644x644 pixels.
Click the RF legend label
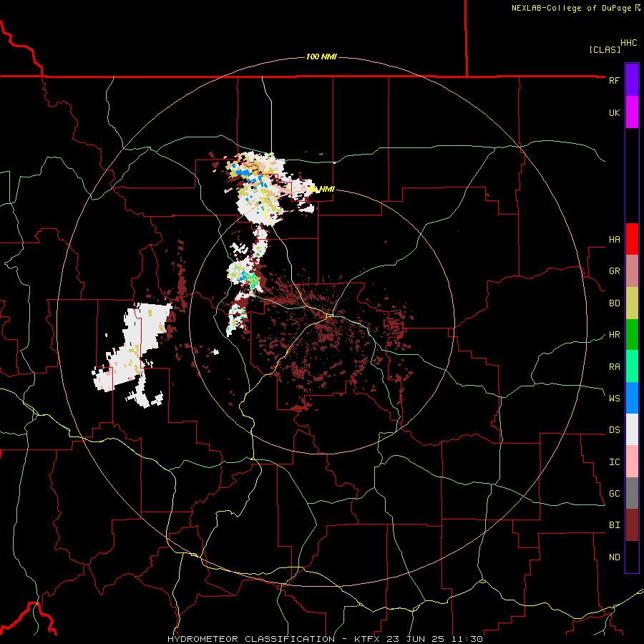[x=614, y=80]
